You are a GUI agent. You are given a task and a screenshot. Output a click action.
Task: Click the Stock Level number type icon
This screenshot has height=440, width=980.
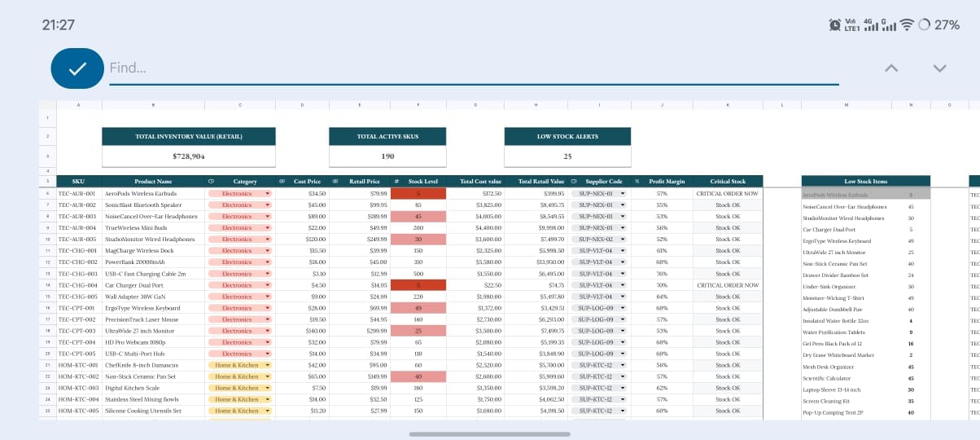tap(396, 182)
